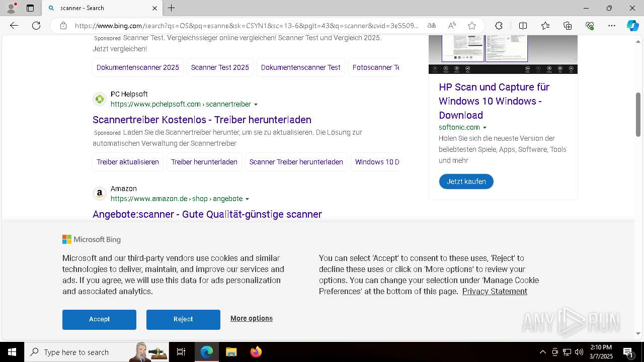The width and height of the screenshot is (644, 362).
Task: Open the notification center icon
Action: 628,352
